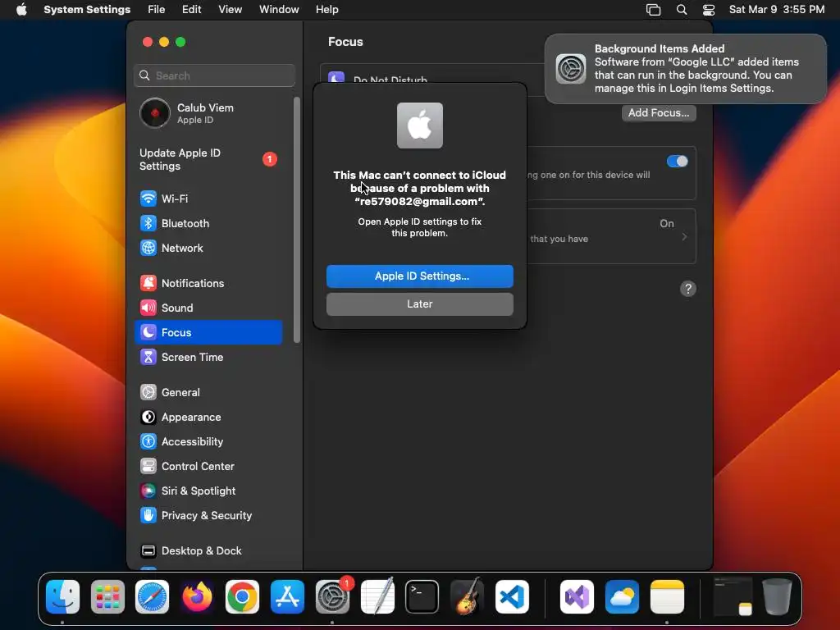The image size is (840, 630).
Task: Click the Apple ID Settings... button
Action: tap(419, 276)
